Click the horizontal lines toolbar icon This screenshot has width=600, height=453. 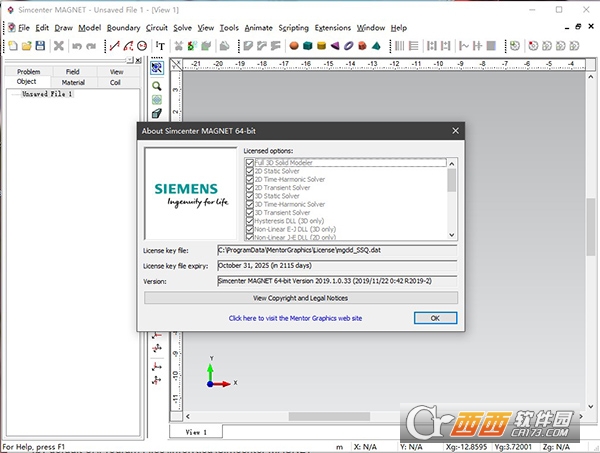point(413,46)
